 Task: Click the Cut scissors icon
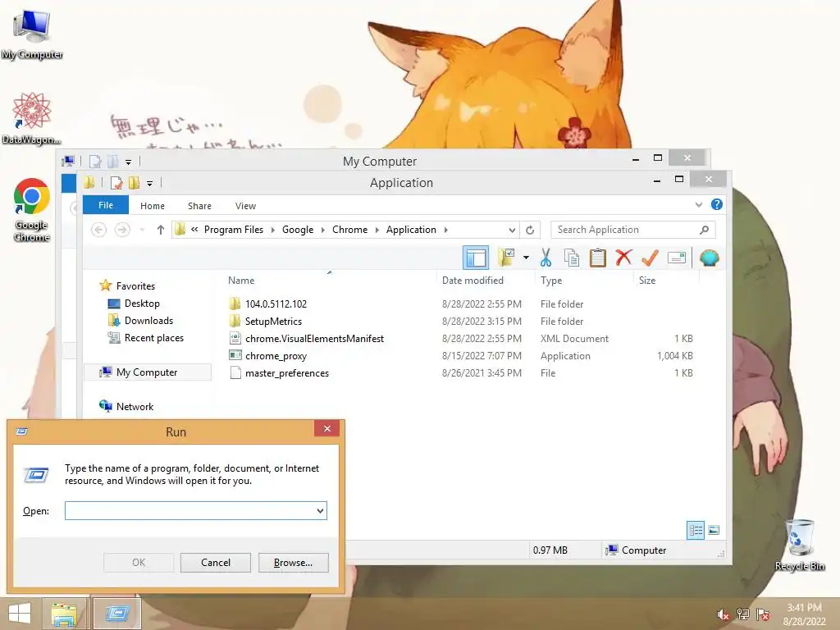546,258
